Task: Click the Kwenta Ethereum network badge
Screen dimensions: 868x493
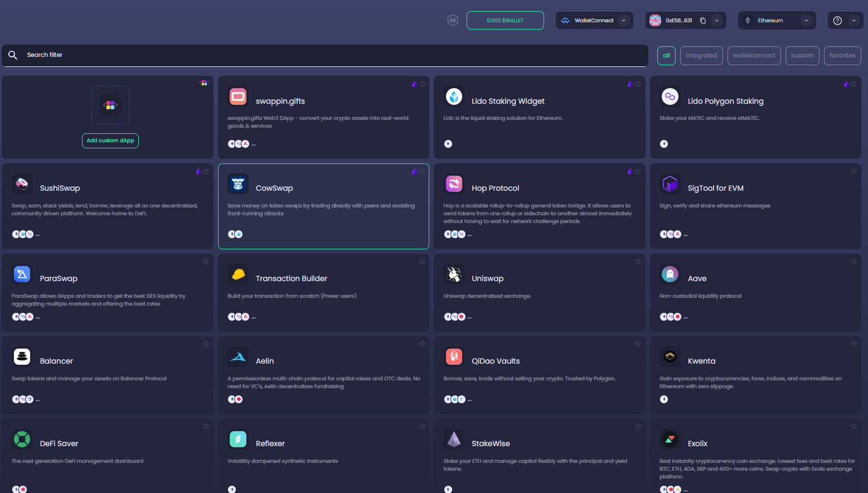Action: click(x=664, y=399)
